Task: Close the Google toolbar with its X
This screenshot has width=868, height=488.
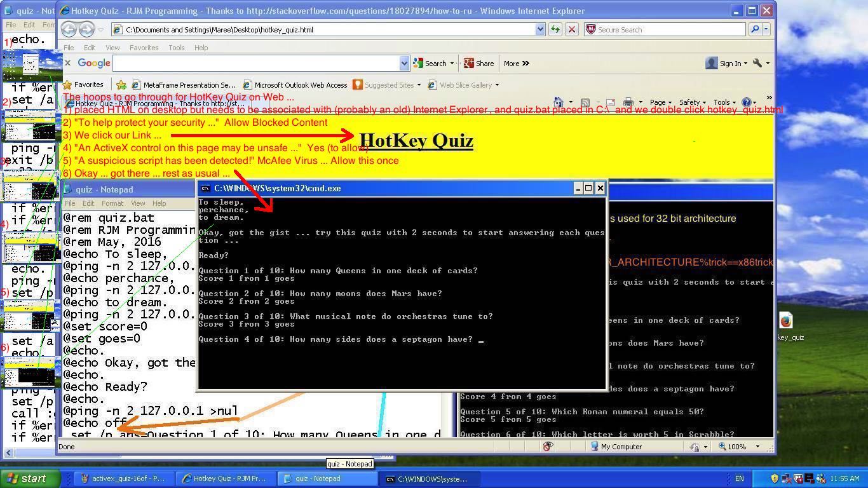Action: 67,63
